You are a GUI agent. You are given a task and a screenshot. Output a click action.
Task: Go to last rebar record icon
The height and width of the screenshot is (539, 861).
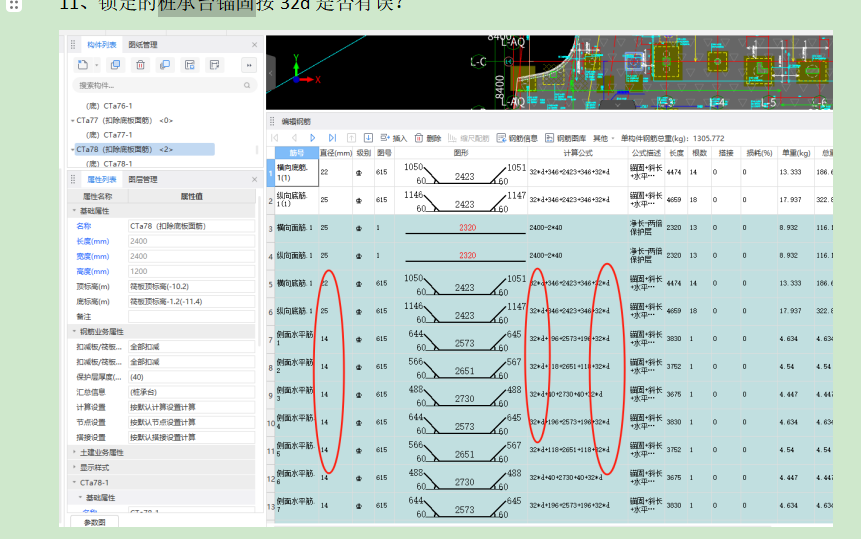332,138
